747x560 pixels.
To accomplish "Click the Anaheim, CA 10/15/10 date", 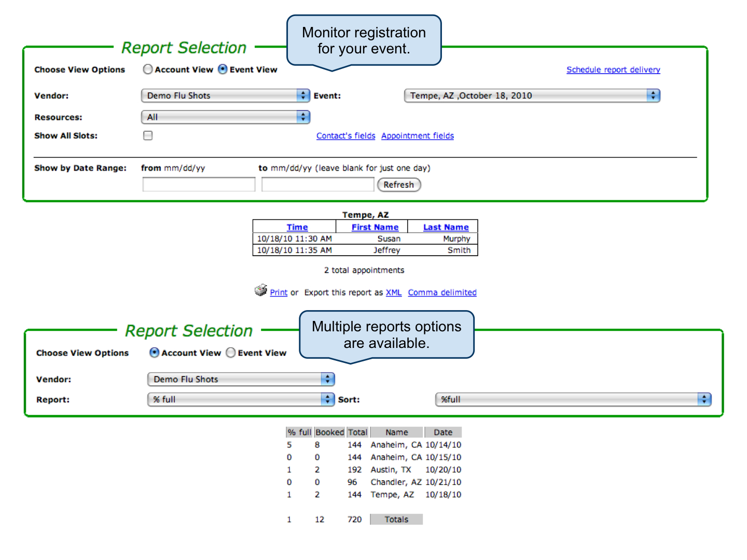I will pos(443,457).
